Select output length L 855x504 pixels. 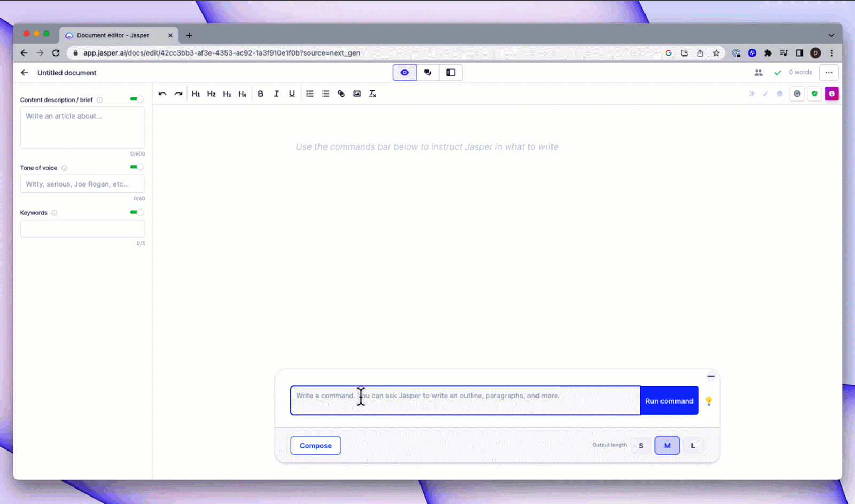[x=693, y=445]
